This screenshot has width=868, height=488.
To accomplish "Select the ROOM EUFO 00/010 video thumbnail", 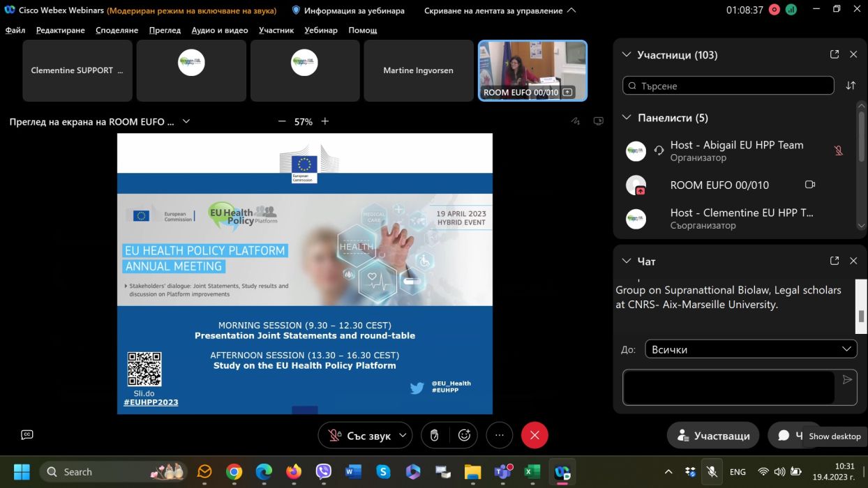I will tap(532, 70).
